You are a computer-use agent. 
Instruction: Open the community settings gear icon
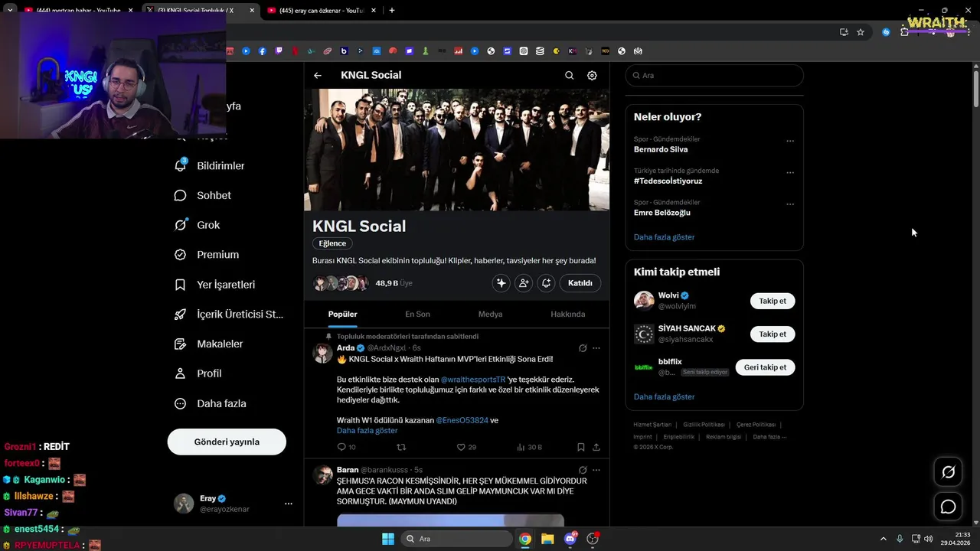(592, 75)
